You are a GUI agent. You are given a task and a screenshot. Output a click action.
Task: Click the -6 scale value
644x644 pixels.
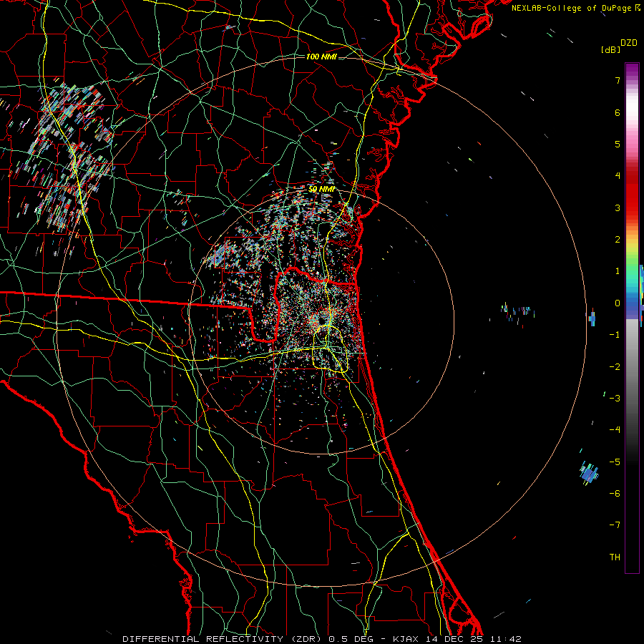click(615, 494)
